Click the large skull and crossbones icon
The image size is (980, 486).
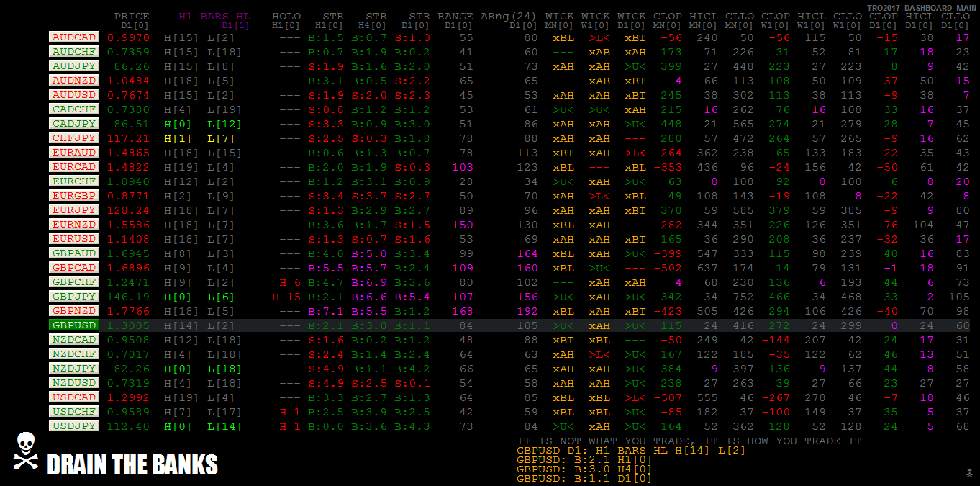click(x=26, y=451)
